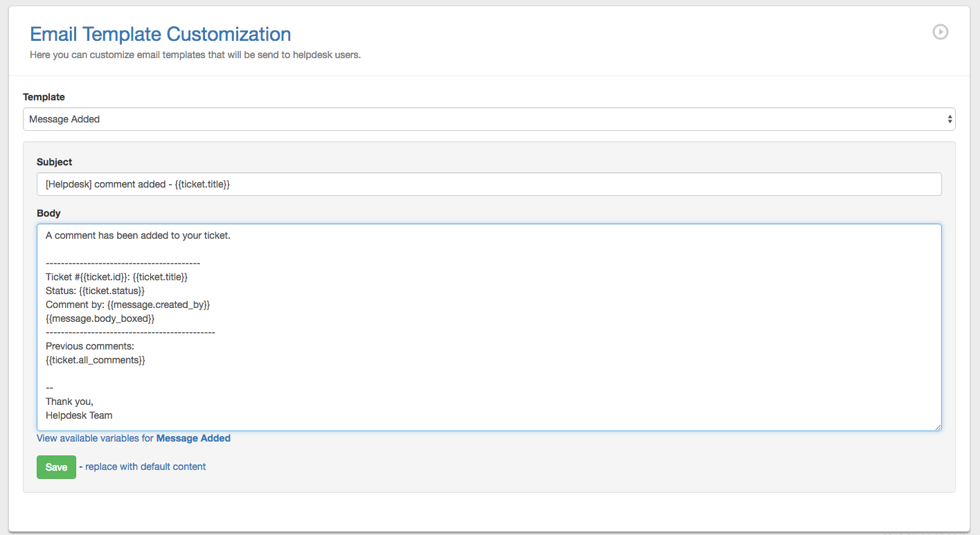The height and width of the screenshot is (535, 980).
Task: Click the {{message.body_boxed}} line in Body
Action: tap(100, 318)
